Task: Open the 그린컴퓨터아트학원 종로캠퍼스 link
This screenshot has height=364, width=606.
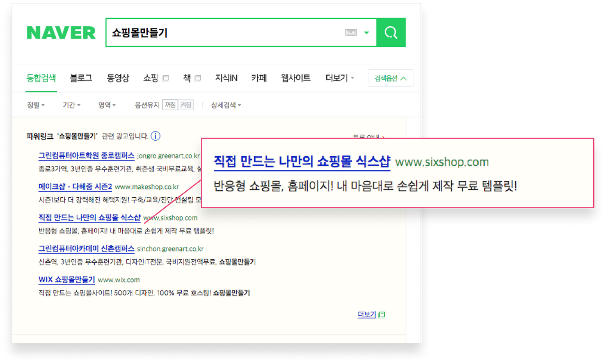Action: (86, 156)
